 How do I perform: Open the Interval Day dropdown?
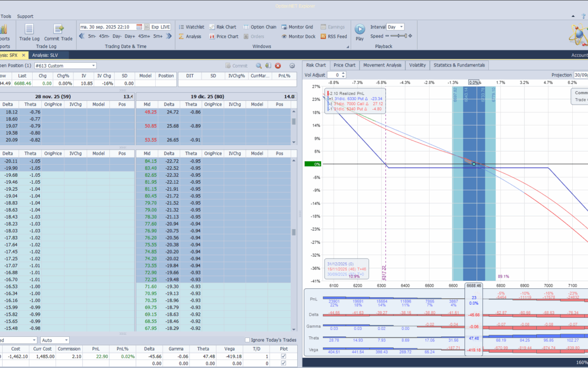[x=401, y=27]
